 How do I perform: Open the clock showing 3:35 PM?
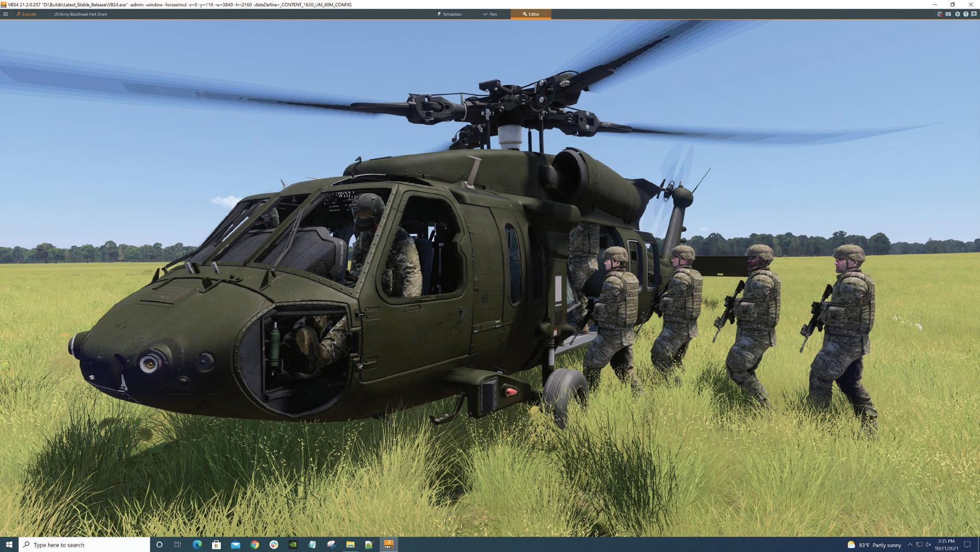click(x=946, y=544)
